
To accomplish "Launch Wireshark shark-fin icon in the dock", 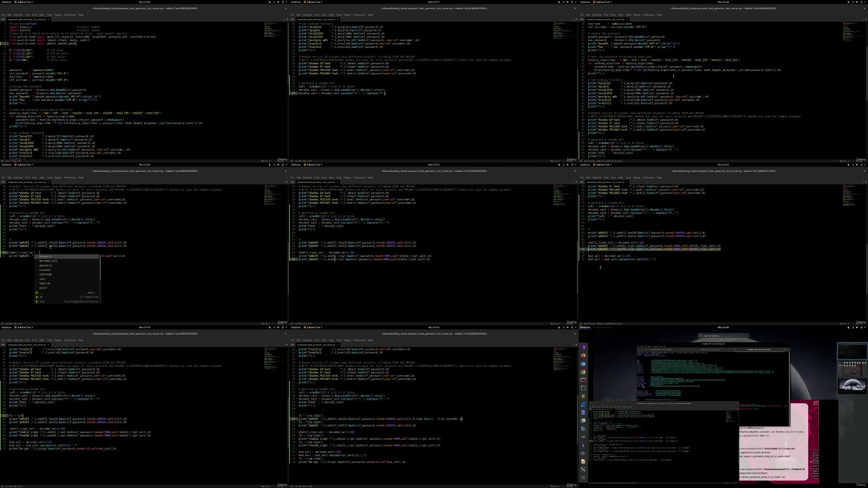I will click(583, 404).
